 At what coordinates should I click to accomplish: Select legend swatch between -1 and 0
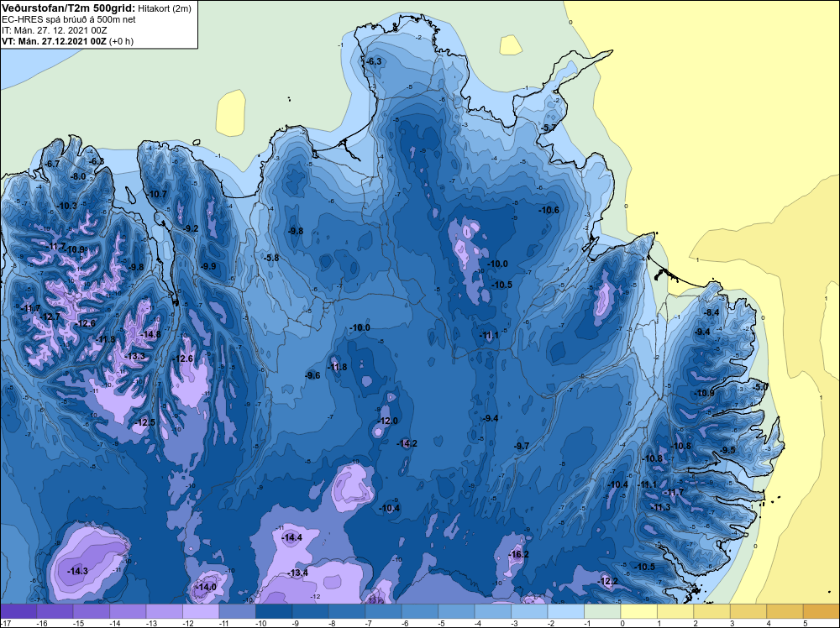(x=602, y=611)
